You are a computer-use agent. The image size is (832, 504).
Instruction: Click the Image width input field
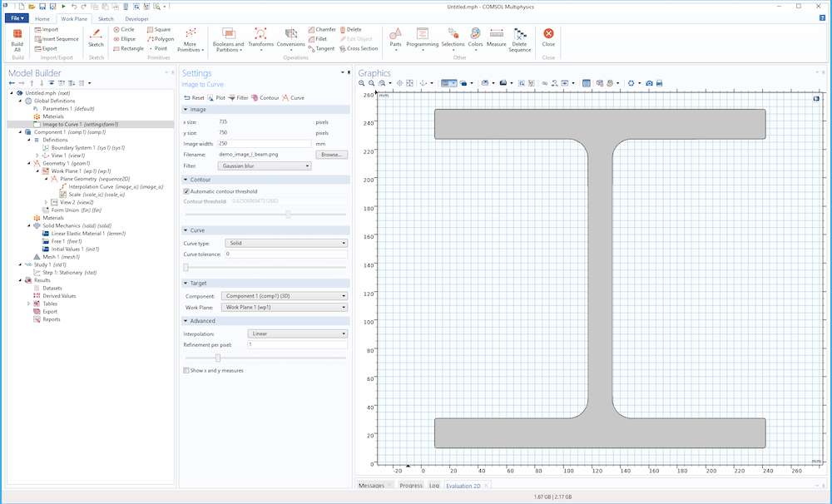265,144
